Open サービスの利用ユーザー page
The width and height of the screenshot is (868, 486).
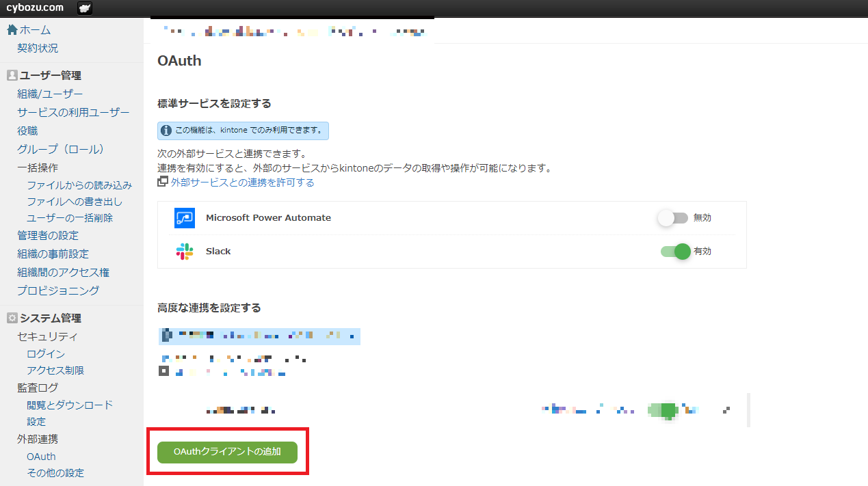click(x=73, y=112)
